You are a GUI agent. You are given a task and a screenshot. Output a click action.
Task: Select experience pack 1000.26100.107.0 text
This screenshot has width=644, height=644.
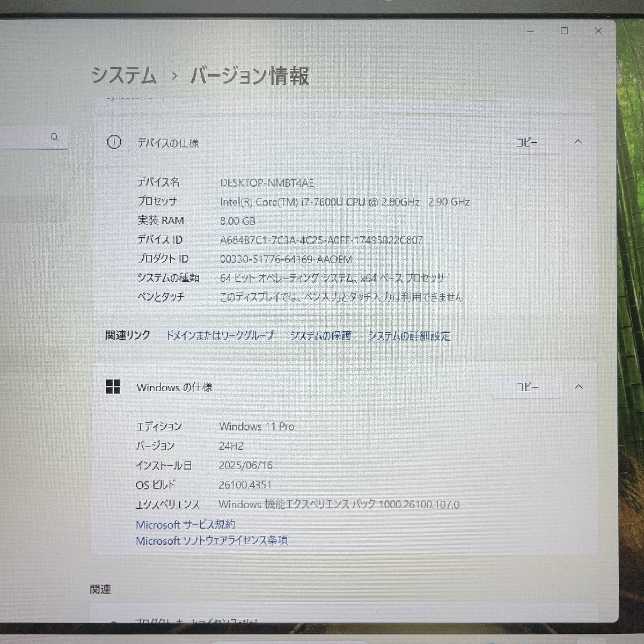coord(339,504)
